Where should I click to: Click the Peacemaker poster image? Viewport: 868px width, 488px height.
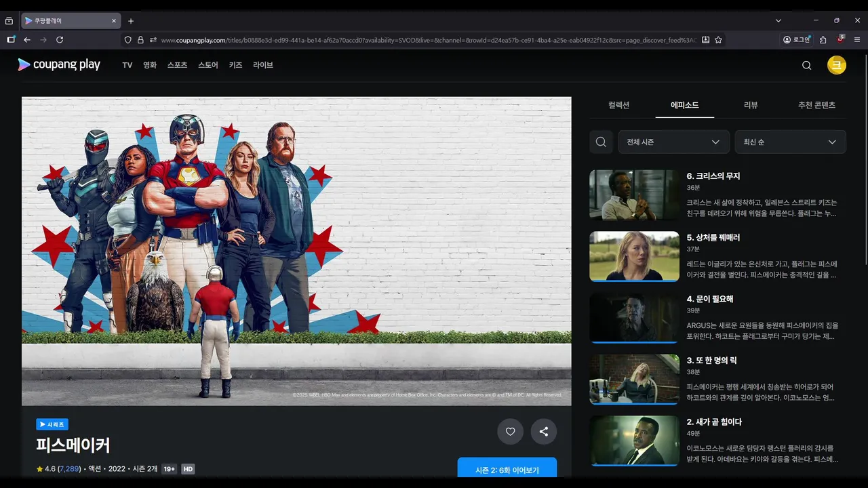(x=296, y=251)
